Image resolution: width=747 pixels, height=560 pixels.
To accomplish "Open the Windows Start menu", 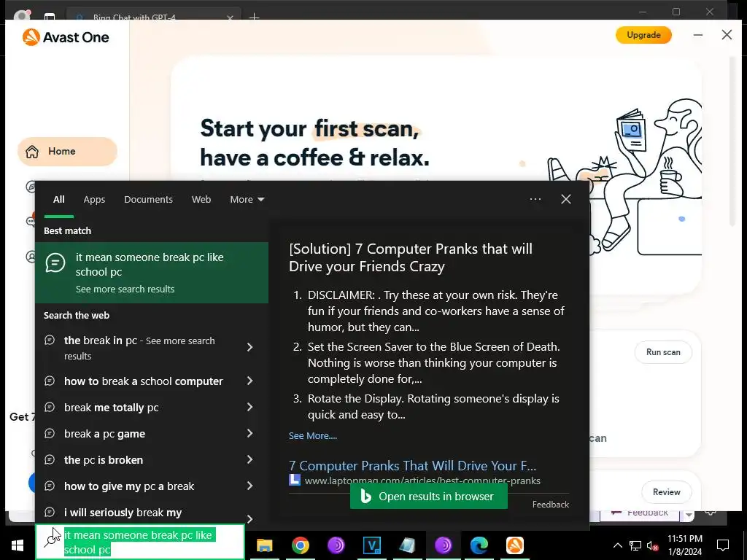I will (x=18, y=545).
